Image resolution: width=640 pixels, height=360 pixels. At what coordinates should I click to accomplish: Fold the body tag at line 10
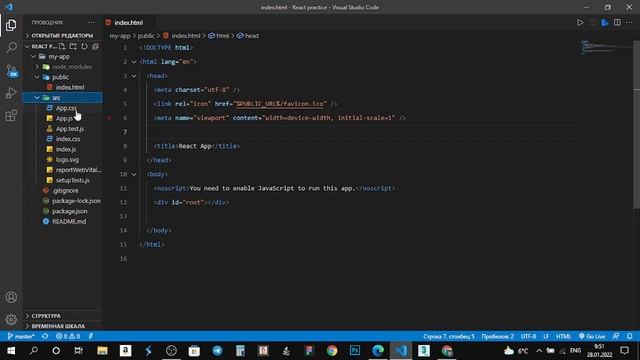point(134,174)
